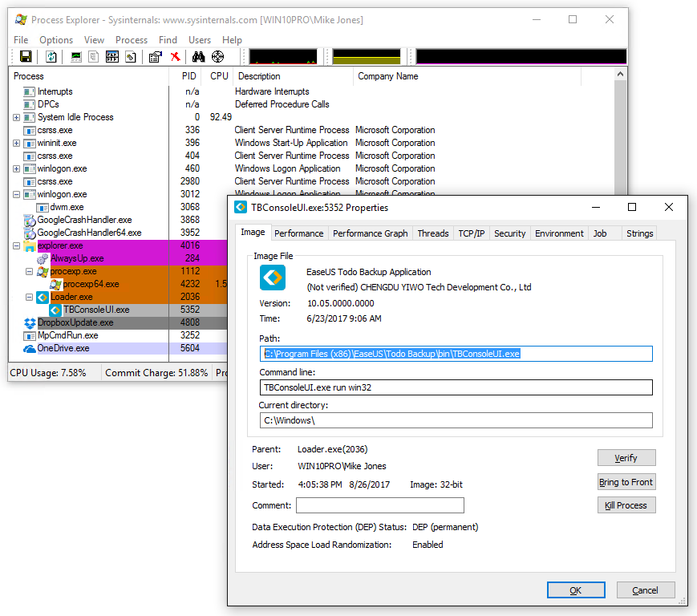Collapse the procexp.exe tree node
697x616 pixels.
(x=30, y=272)
